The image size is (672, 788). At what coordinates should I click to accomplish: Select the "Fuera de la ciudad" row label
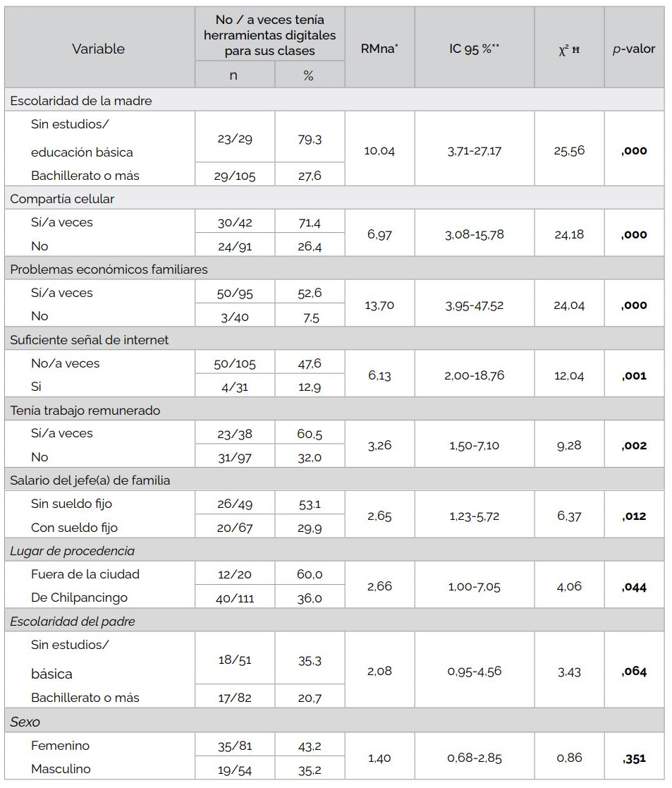tap(85, 574)
